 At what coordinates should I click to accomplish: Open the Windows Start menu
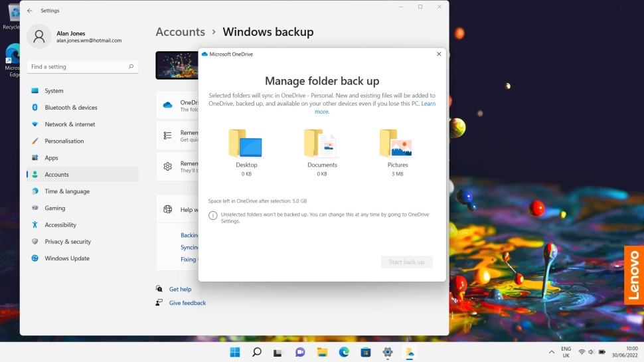pos(235,352)
